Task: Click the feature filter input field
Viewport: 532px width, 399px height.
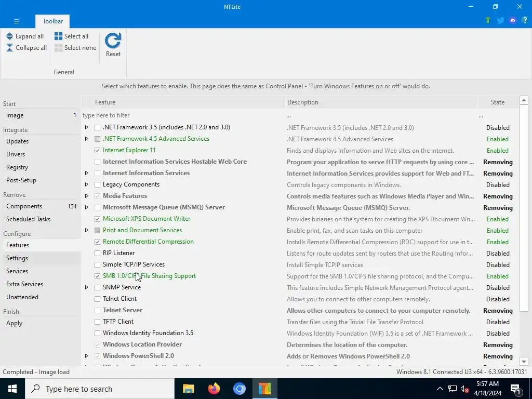Action: point(182,115)
